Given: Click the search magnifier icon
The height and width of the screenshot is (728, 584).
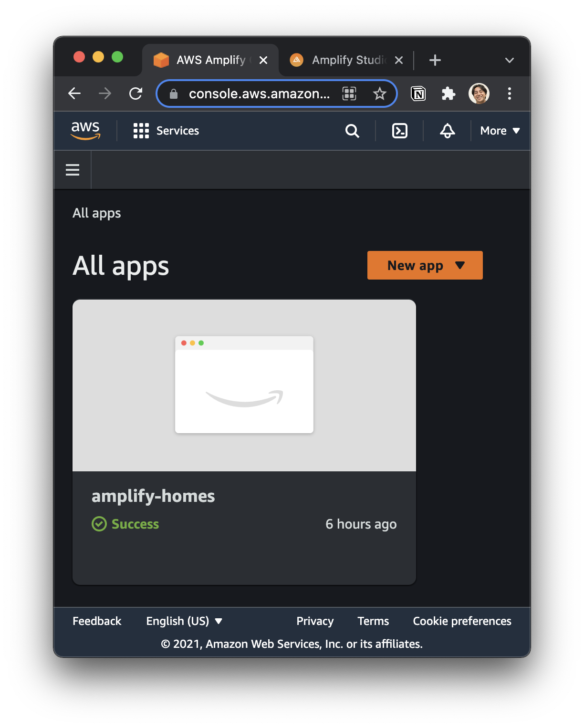Looking at the screenshot, I should [352, 131].
